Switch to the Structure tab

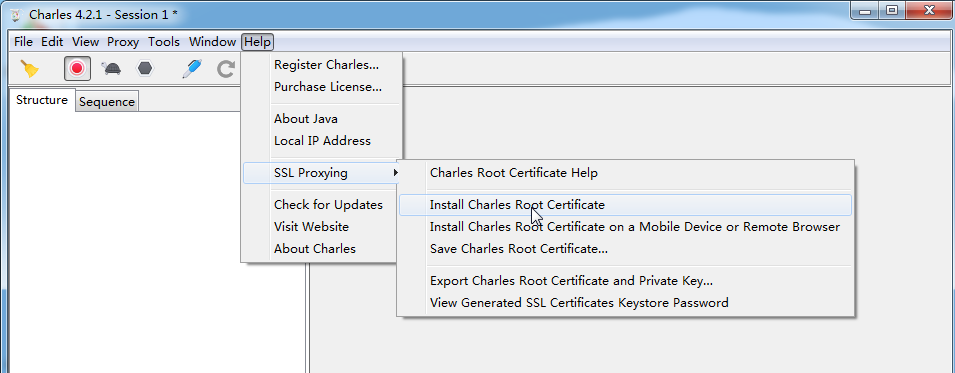pos(41,100)
